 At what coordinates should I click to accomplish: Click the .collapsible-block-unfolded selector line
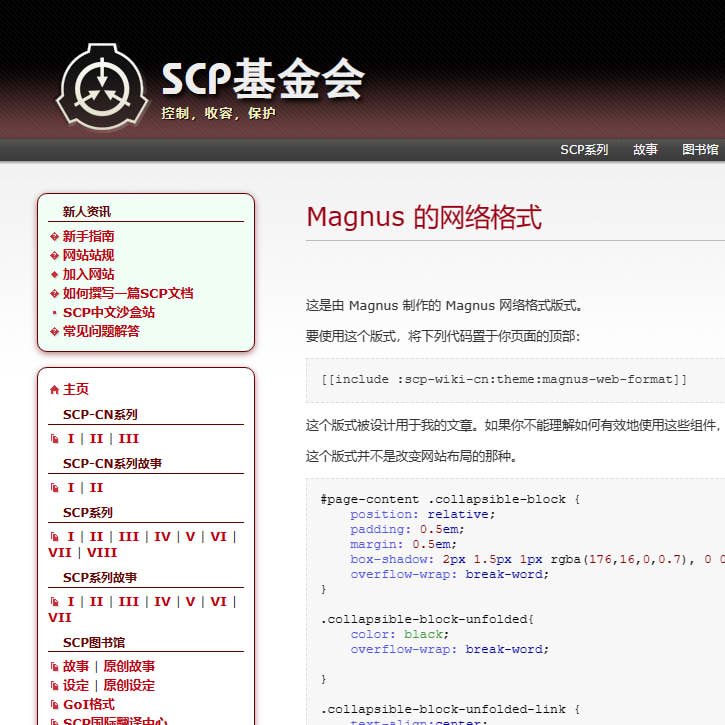pyautogui.click(x=427, y=619)
